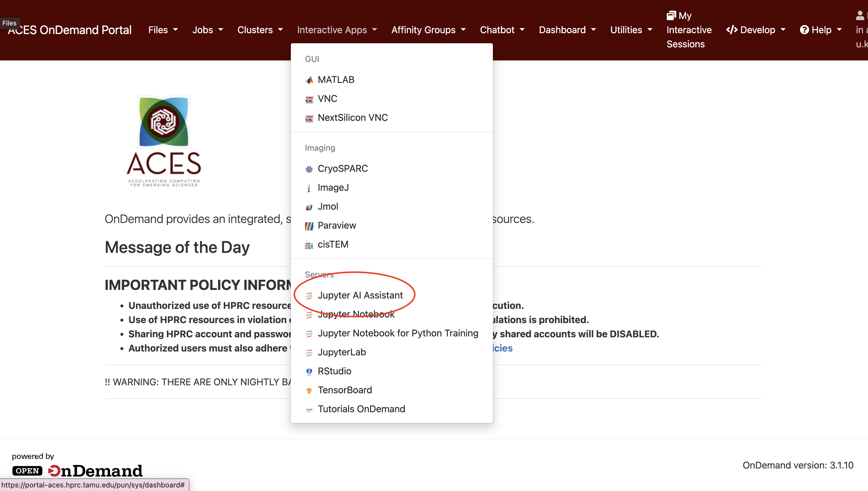The width and height of the screenshot is (868, 491).
Task: Click the Tutorials OnDemand icon
Action: 309,409
